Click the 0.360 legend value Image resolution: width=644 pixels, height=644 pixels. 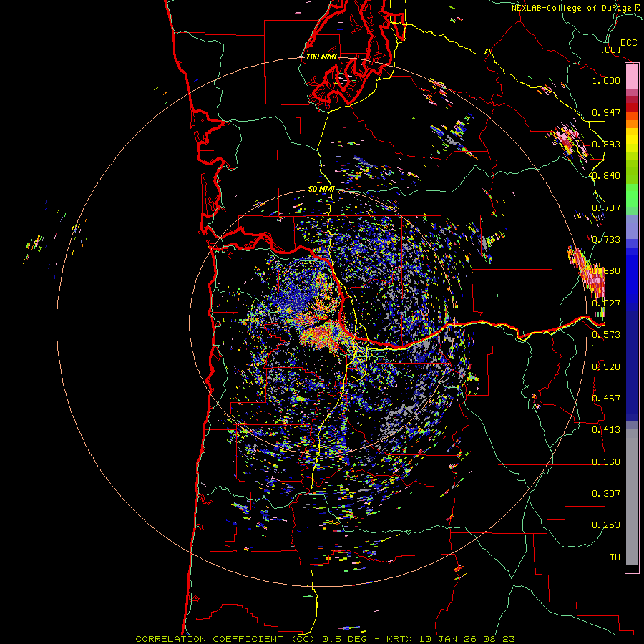[606, 462]
